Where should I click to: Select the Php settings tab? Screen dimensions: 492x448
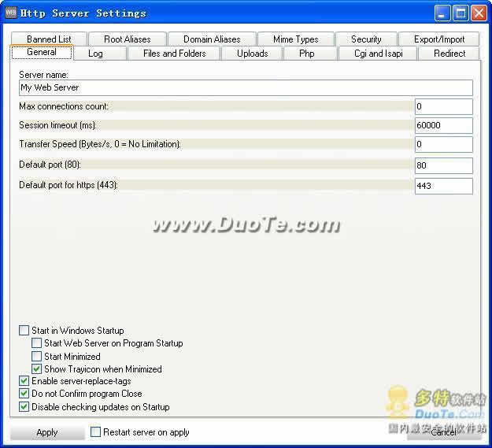pos(306,54)
